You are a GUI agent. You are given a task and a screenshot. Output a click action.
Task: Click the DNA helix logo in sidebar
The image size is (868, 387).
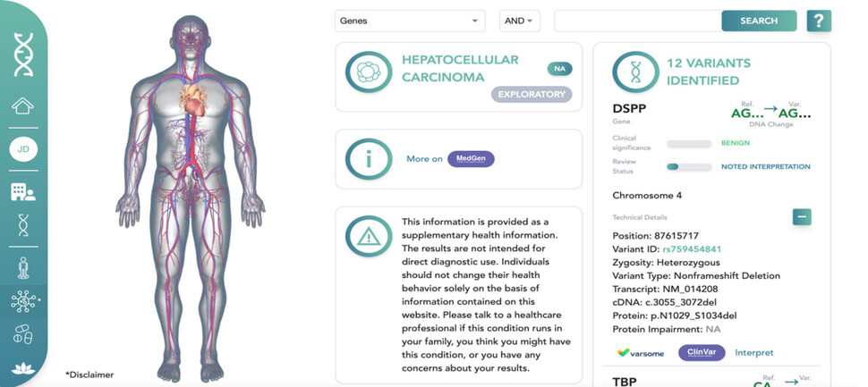tap(23, 54)
